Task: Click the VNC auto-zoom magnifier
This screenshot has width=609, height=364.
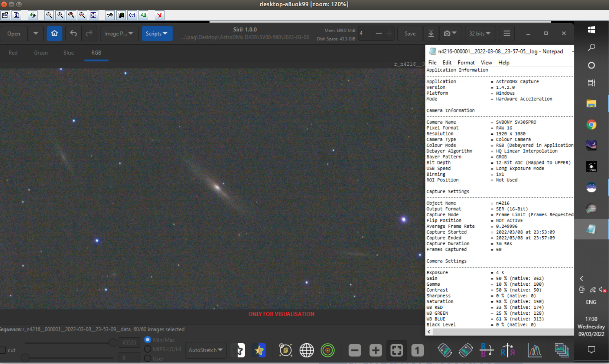Action: 82,15
